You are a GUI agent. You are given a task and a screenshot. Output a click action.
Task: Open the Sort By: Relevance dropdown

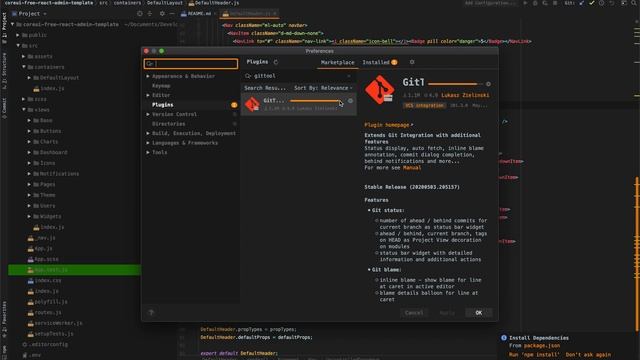coord(323,88)
